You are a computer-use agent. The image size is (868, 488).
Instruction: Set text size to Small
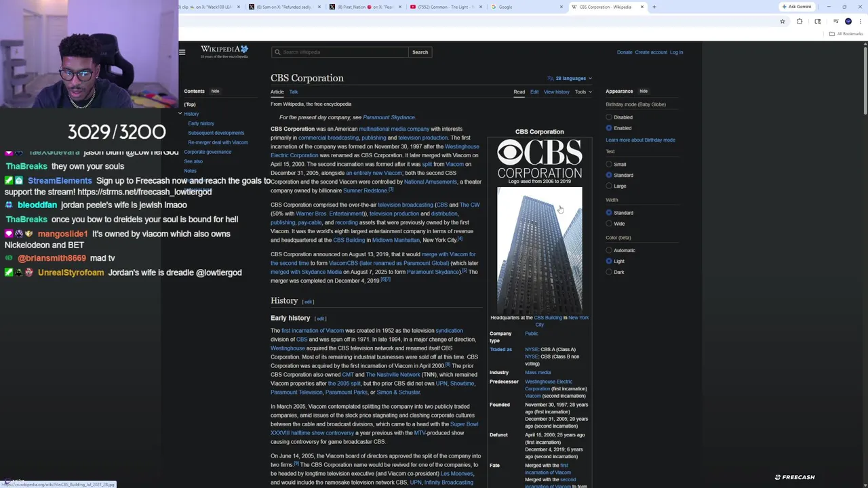coord(609,164)
